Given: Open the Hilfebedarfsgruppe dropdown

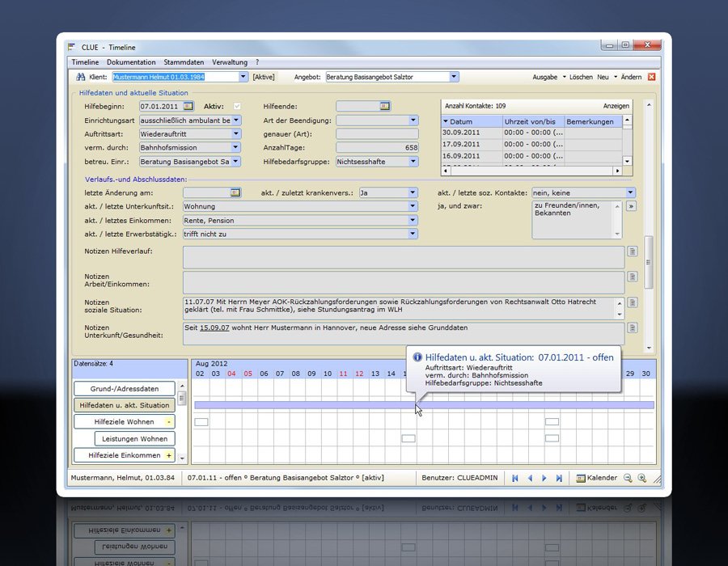Looking at the screenshot, I should coord(413,162).
